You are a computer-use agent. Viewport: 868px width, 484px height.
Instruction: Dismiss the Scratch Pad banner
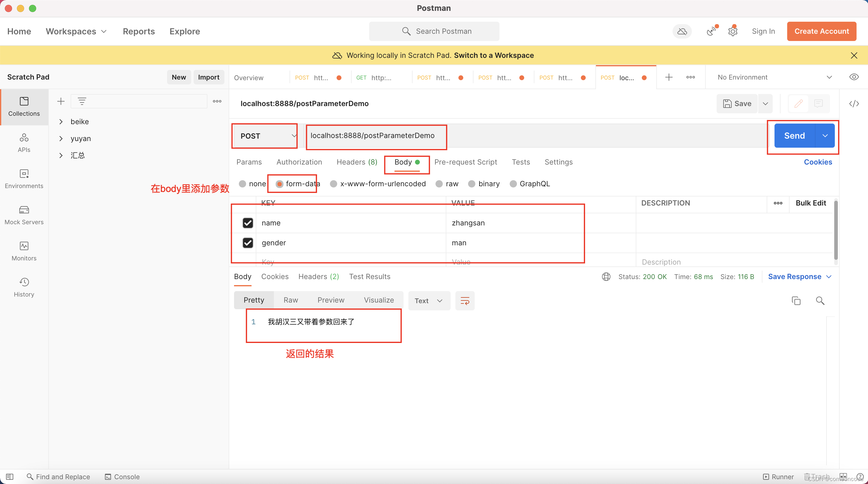click(x=854, y=55)
